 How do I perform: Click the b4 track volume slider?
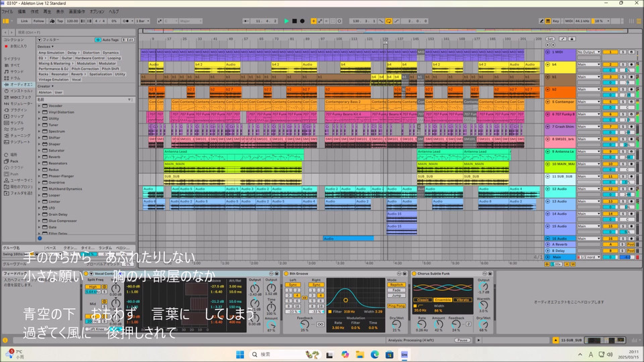coord(610,70)
